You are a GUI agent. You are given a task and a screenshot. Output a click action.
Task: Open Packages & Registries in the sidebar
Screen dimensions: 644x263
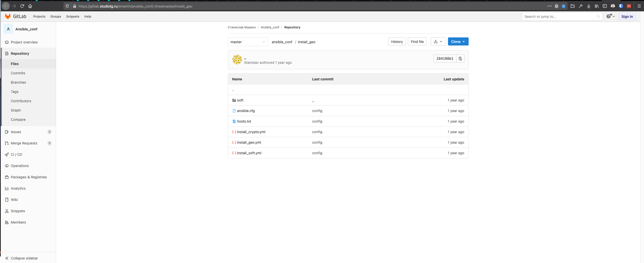point(29,177)
